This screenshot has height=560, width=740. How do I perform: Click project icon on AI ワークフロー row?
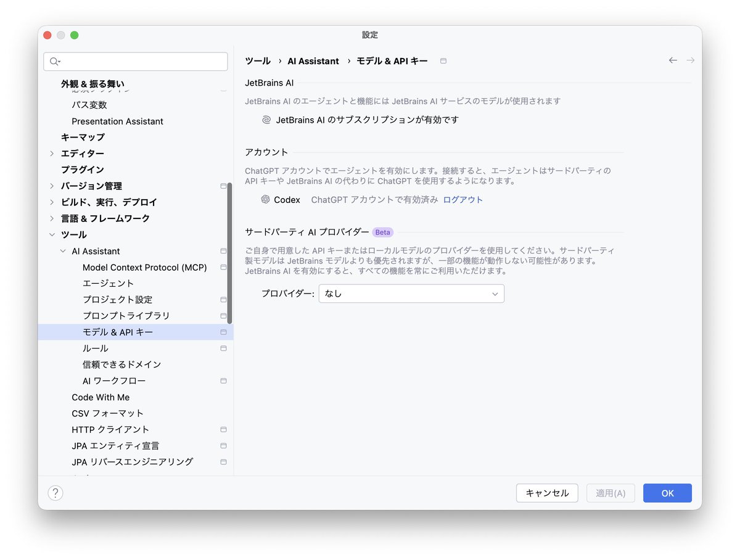coord(223,381)
